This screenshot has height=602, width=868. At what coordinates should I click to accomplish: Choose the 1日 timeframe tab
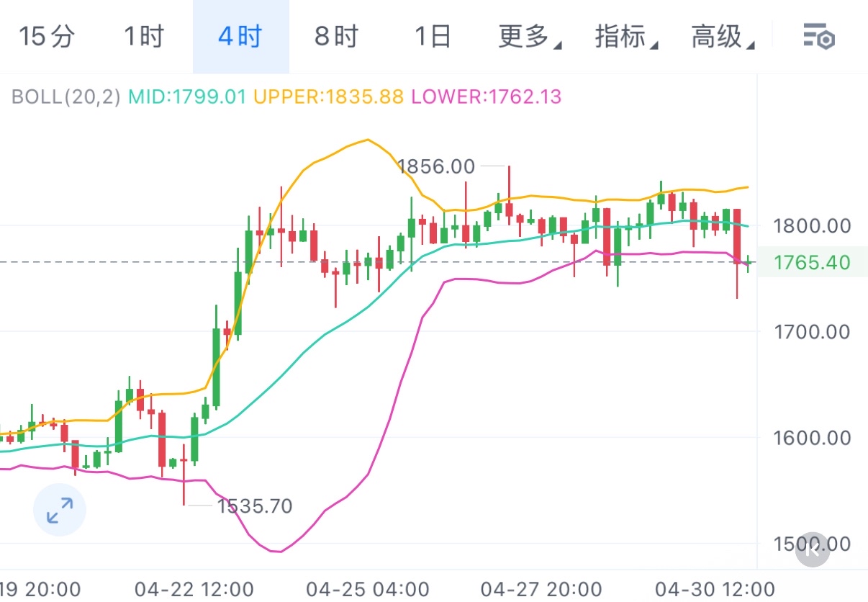433,36
